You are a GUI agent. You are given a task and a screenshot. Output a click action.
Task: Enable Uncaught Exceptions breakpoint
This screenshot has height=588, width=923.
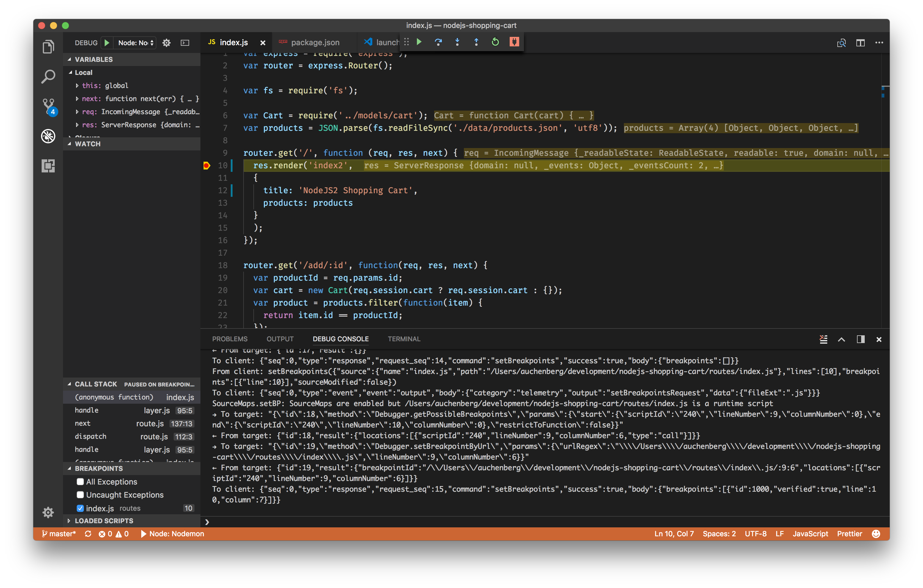tap(80, 494)
